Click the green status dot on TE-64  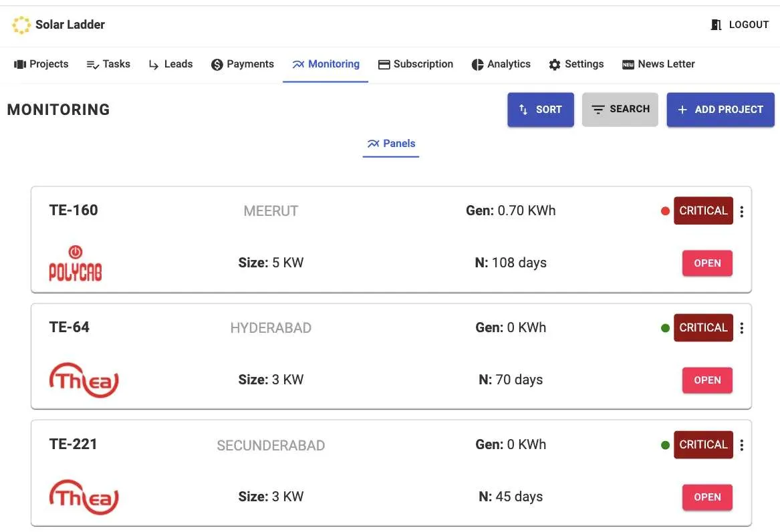[665, 328]
